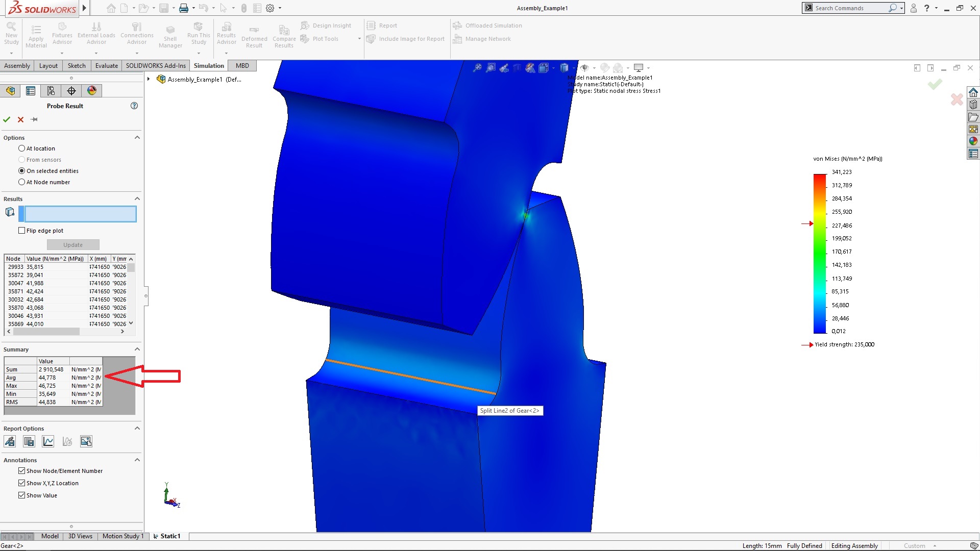This screenshot has height=551, width=980.
Task: Toggle Show Node/Element Number checkbox
Action: point(21,471)
